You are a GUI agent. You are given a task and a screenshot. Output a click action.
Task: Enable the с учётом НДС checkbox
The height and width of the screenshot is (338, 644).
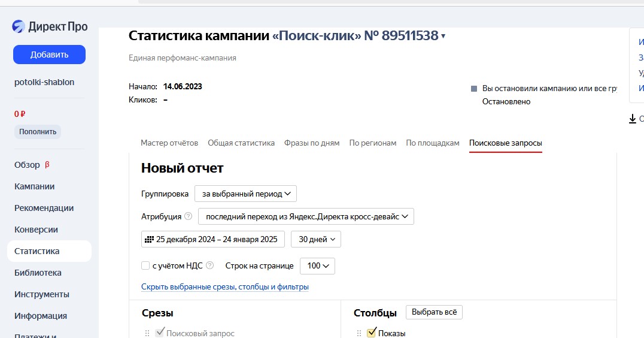pyautogui.click(x=145, y=265)
